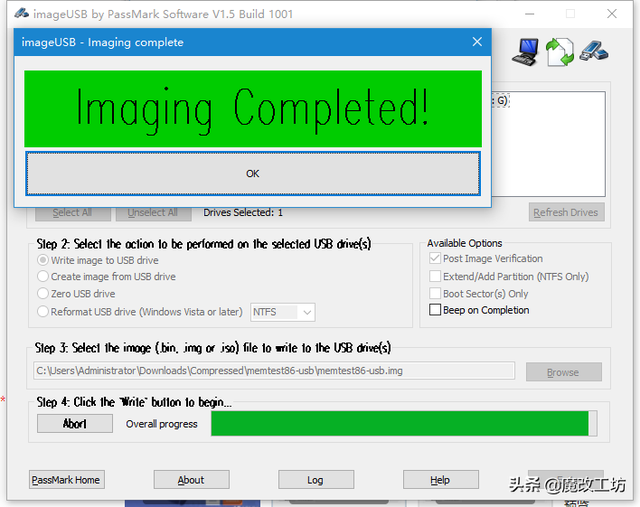
Task: Check Boot Sector(s) Only option
Action: pyautogui.click(x=435, y=294)
